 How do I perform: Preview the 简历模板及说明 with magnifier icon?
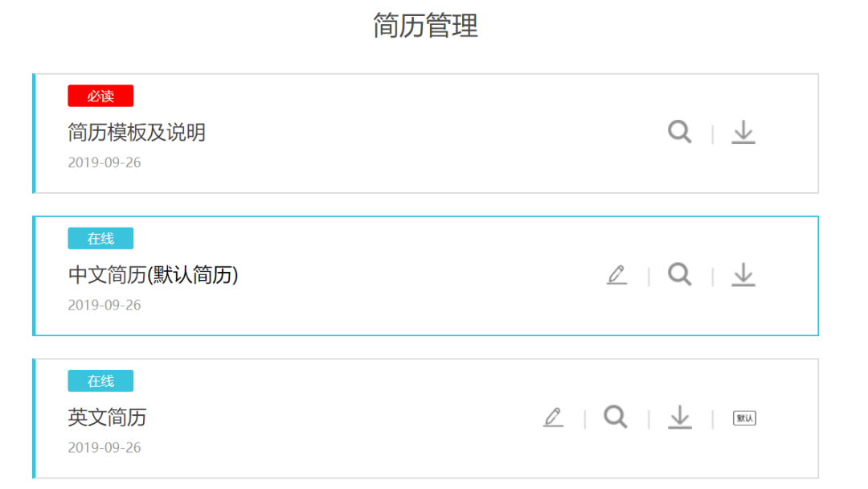click(x=679, y=132)
